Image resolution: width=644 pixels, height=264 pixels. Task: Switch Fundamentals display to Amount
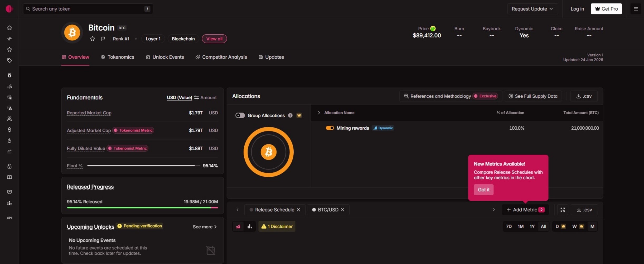pos(208,97)
